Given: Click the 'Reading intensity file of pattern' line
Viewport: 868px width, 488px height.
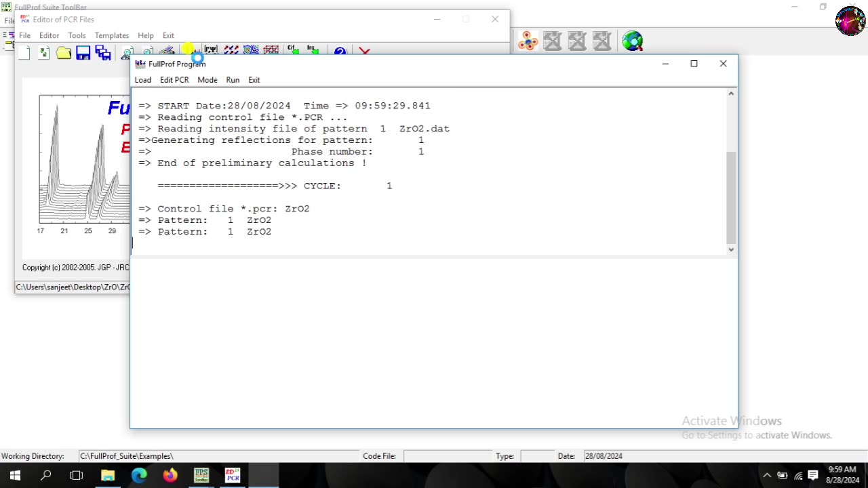Looking at the screenshot, I should (x=294, y=129).
